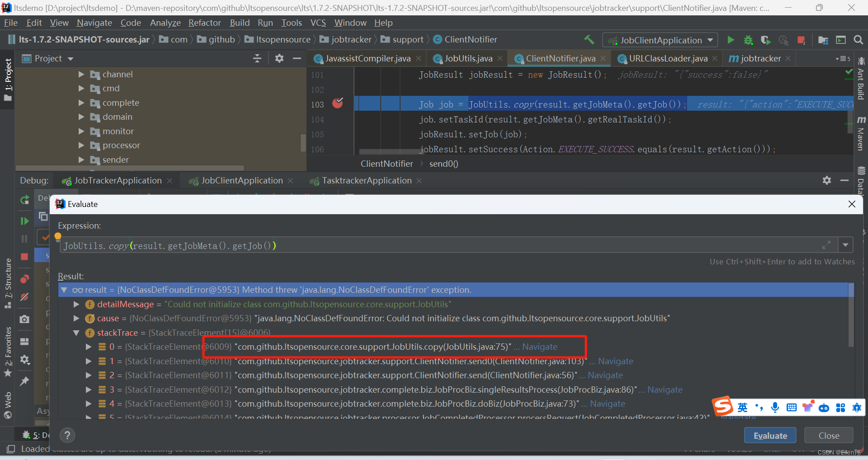This screenshot has height=460, width=868.
Task: Open Project Structure icon in toolbar
Action: tap(823, 40)
